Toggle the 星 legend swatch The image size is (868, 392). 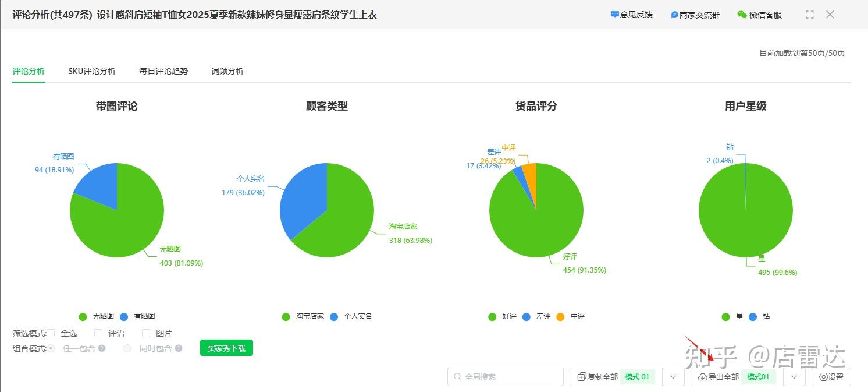tap(725, 316)
